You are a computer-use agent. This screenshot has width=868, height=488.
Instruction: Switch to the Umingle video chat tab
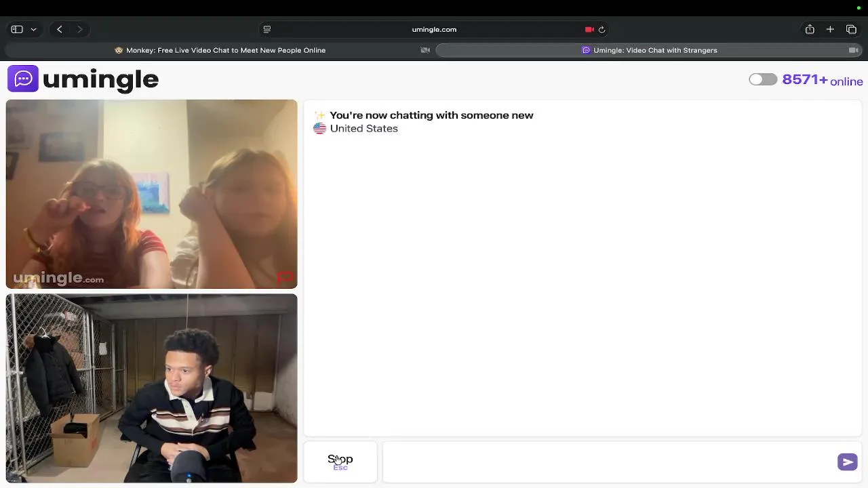[649, 50]
